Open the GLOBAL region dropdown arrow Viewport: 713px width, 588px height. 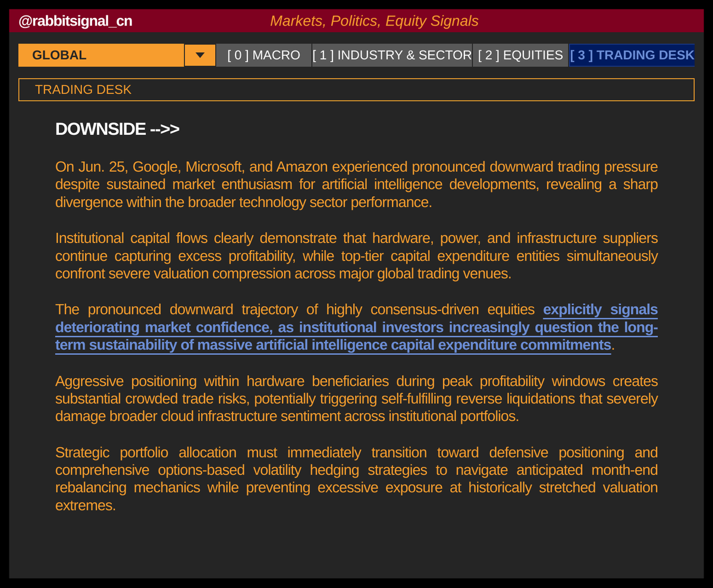(200, 55)
